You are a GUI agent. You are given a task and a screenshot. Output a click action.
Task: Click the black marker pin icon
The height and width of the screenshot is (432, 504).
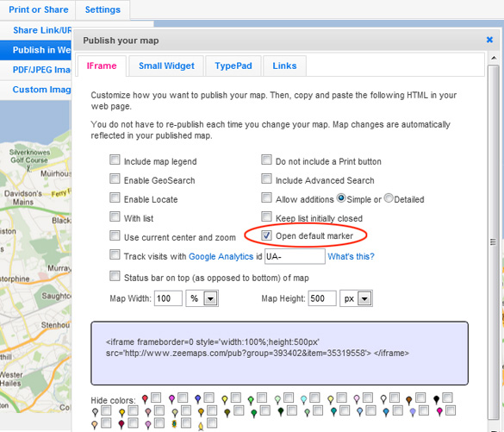[436, 400]
